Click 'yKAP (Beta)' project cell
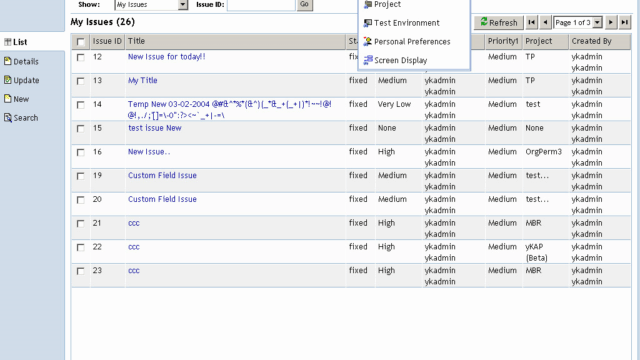The width and height of the screenshot is (640, 360). pos(536,252)
